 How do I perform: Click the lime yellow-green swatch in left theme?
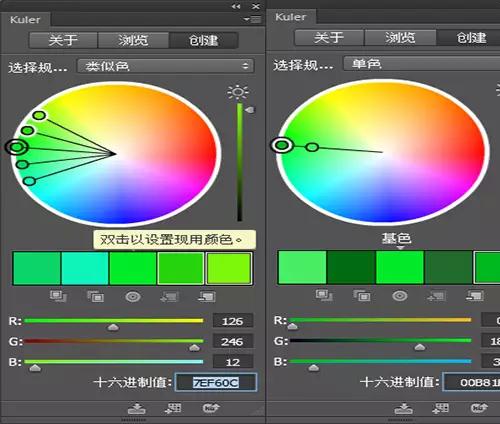coord(229,268)
